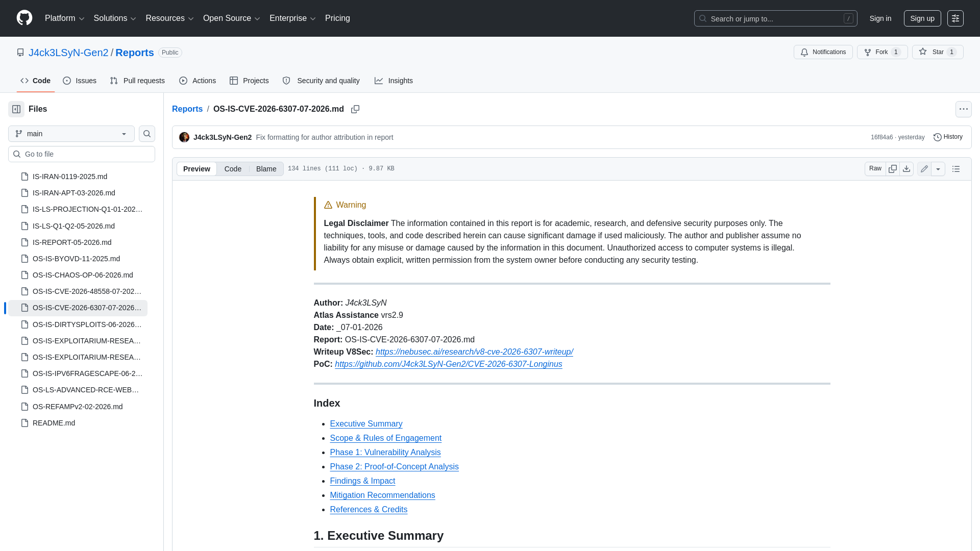Viewport: 980px width, 551px height.
Task: Edit this file pencil icon
Action: (924, 169)
